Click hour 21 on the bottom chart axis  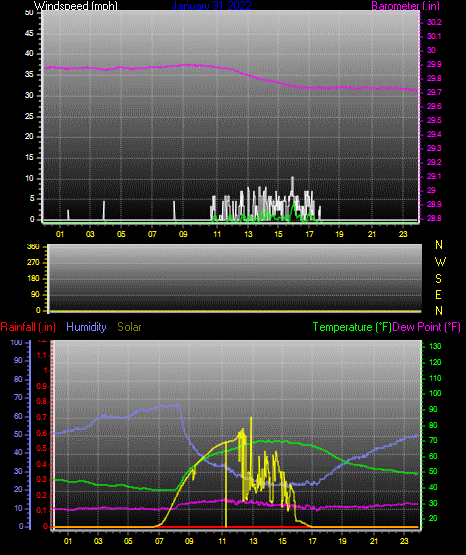point(374,541)
